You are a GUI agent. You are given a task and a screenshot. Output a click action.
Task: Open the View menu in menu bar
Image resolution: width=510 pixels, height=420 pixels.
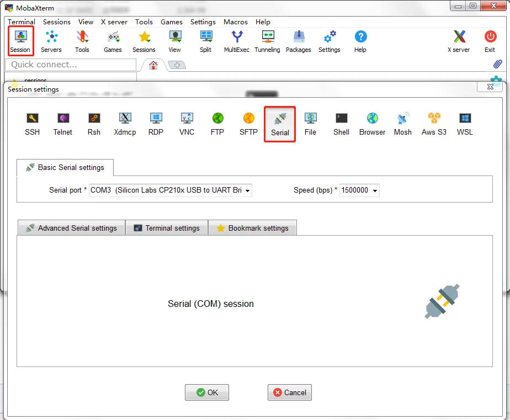coord(86,22)
